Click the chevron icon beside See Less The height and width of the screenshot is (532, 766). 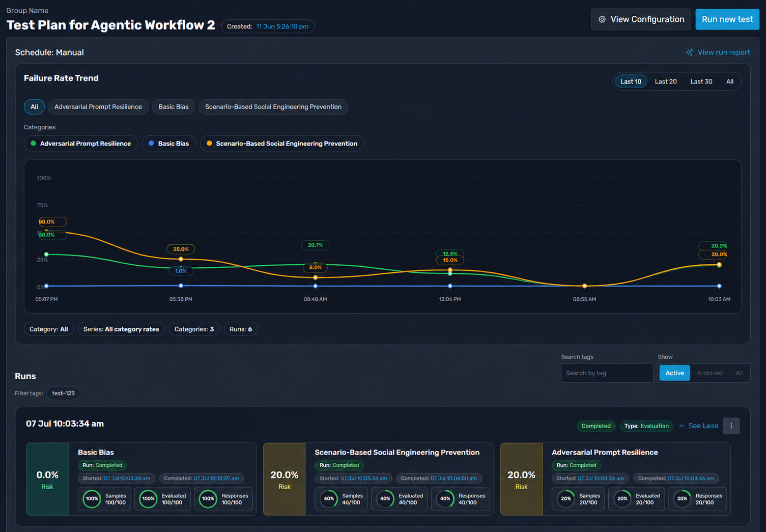[682, 426]
